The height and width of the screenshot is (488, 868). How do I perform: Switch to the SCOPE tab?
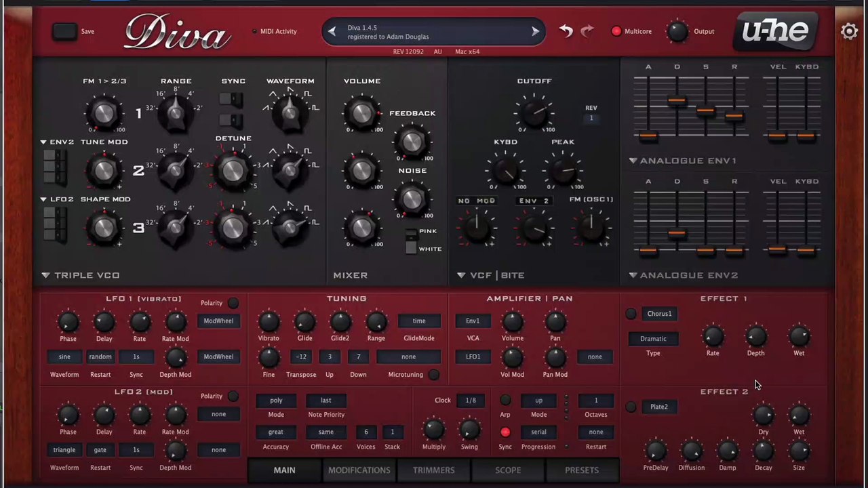tap(508, 470)
